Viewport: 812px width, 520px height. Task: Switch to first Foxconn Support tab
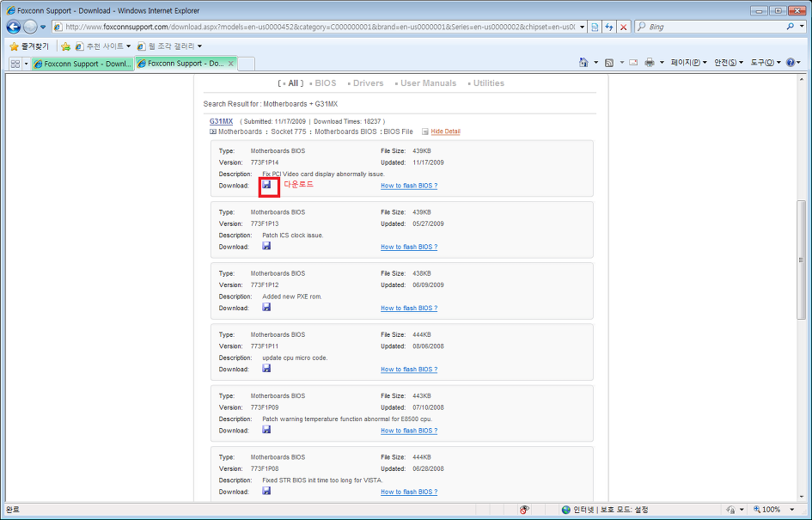[82, 64]
